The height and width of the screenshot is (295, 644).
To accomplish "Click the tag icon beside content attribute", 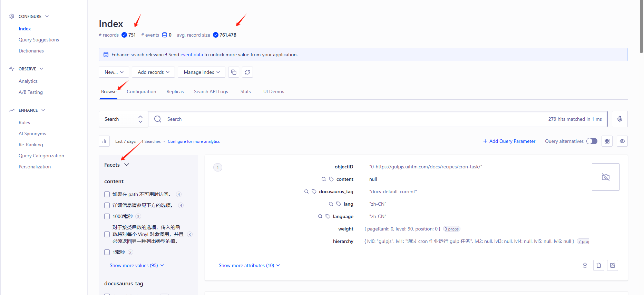I will coord(331,179).
